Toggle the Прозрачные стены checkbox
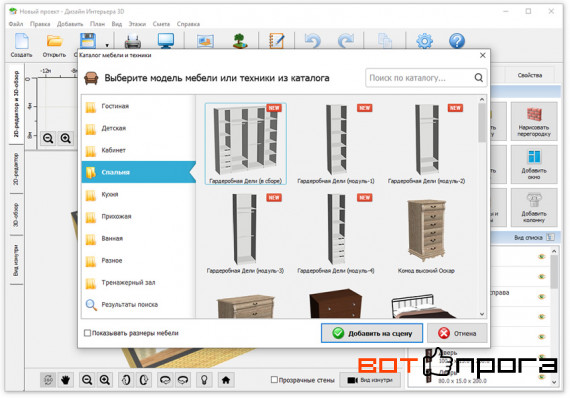This screenshot has height=398, width=570. coord(274,380)
